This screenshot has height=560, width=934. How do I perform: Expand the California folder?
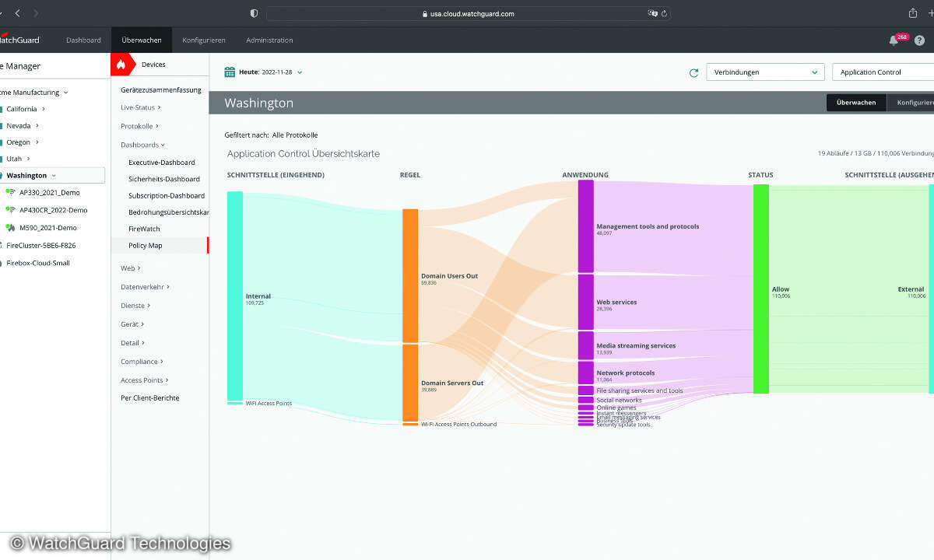coord(44,109)
